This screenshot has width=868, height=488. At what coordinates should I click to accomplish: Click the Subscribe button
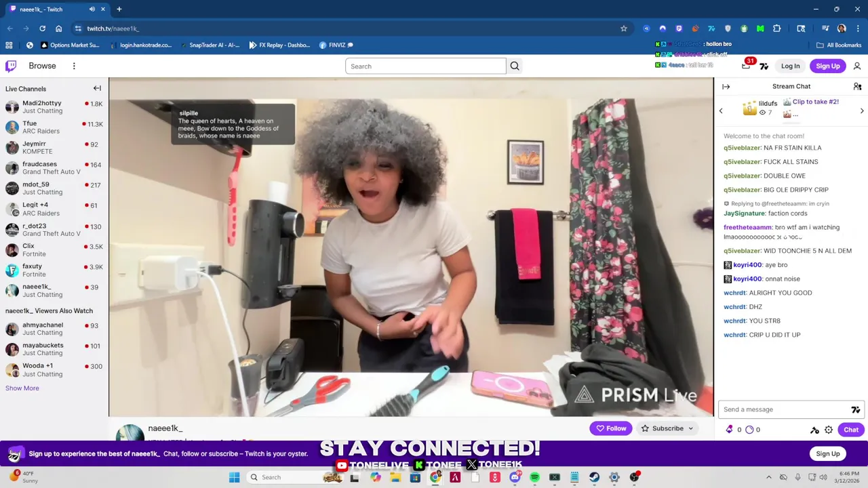tap(663, 428)
